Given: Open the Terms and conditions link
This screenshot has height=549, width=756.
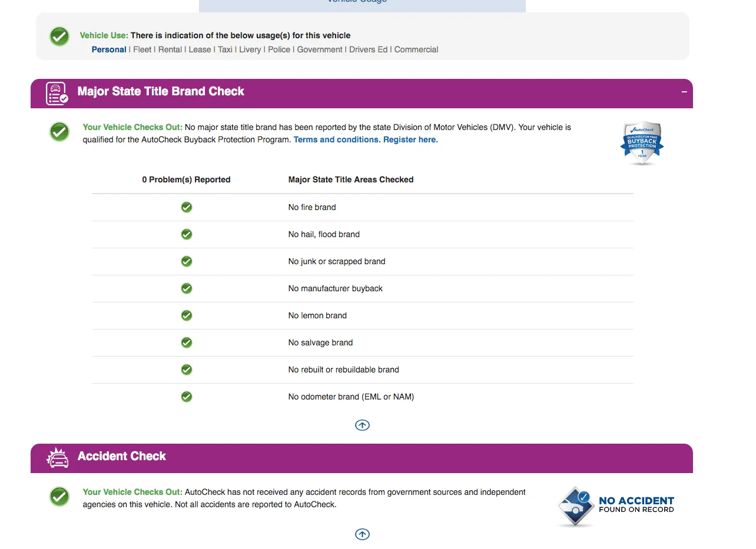Looking at the screenshot, I should (337, 139).
